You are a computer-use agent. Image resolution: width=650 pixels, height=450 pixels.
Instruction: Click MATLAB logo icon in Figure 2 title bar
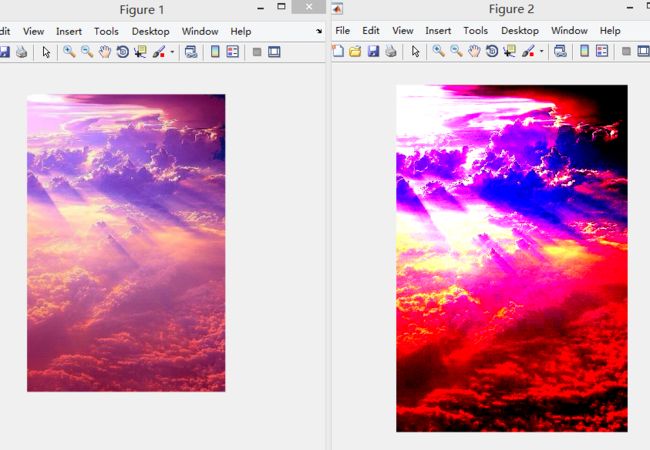(x=337, y=8)
